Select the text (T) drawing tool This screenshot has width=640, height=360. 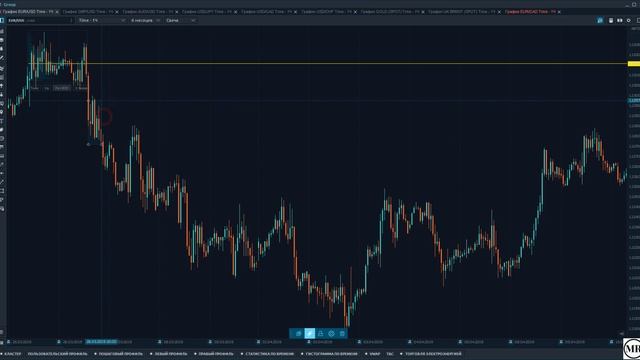[x=2, y=121]
